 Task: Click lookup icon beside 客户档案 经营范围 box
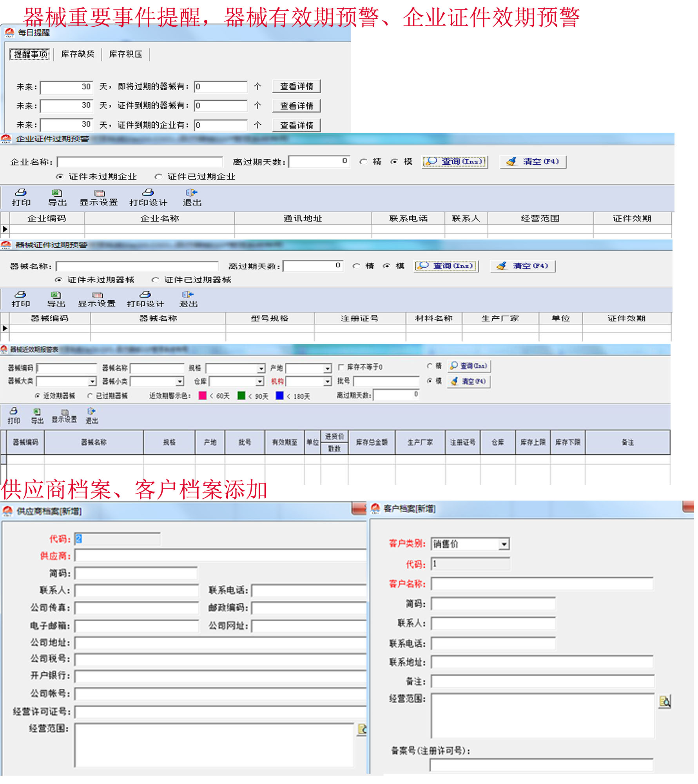coord(665,702)
